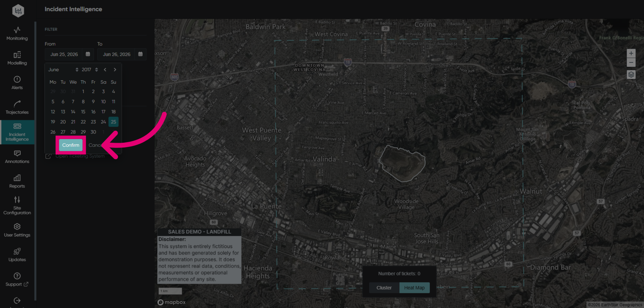Select June 8 in the calendar

pos(83,102)
